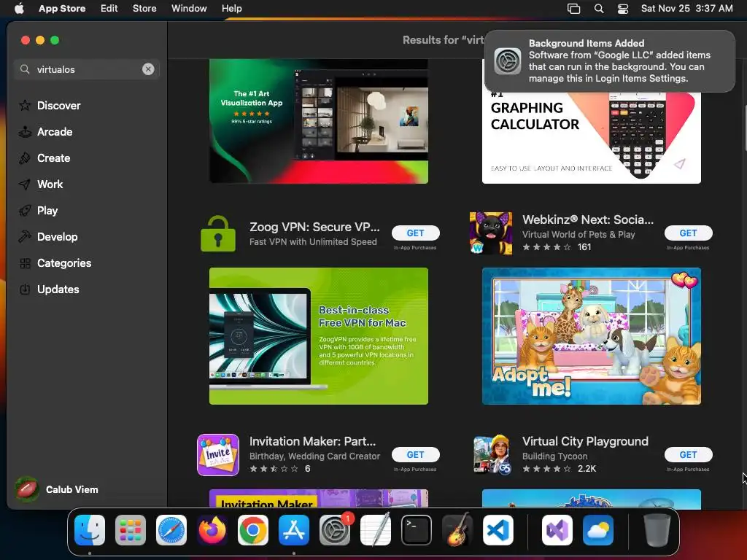View the Webkinz Adopt me screenshot
Viewport: 747px width, 560px height.
pyautogui.click(x=591, y=336)
